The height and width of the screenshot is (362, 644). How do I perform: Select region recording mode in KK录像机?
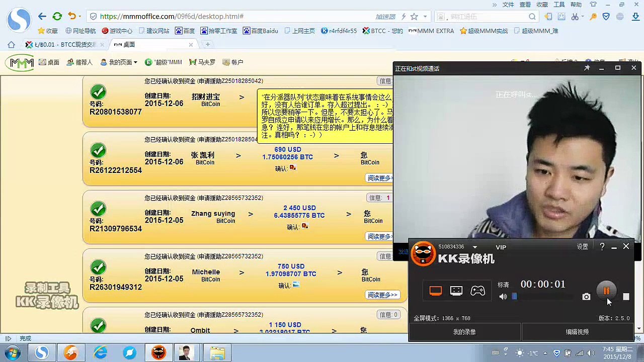coord(456,291)
